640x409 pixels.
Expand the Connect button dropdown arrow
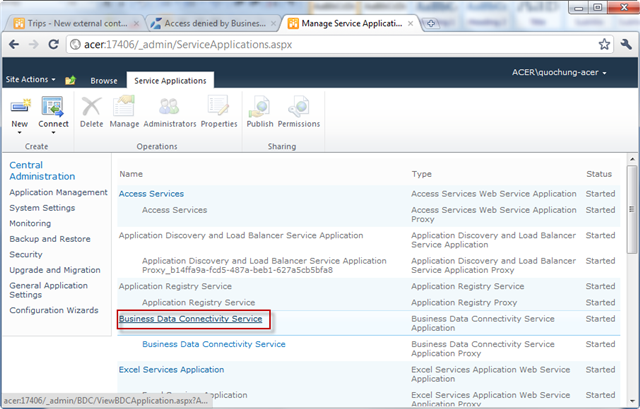(53, 133)
